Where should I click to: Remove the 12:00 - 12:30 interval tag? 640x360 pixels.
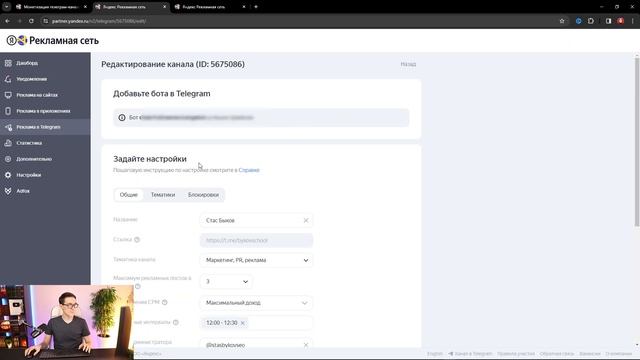point(242,323)
